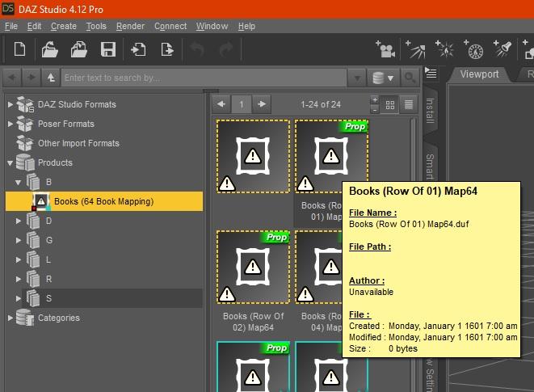
Task: Open the search history dropdown arrow
Action: click(x=357, y=78)
